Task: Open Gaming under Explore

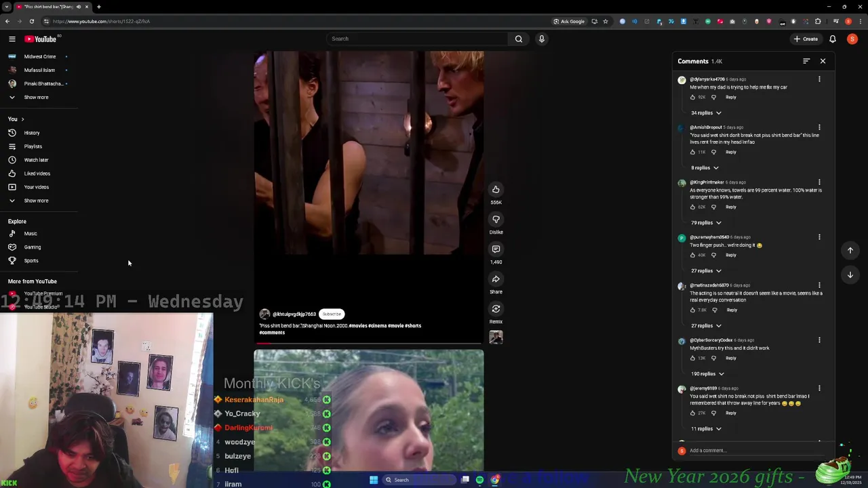Action: point(33,247)
